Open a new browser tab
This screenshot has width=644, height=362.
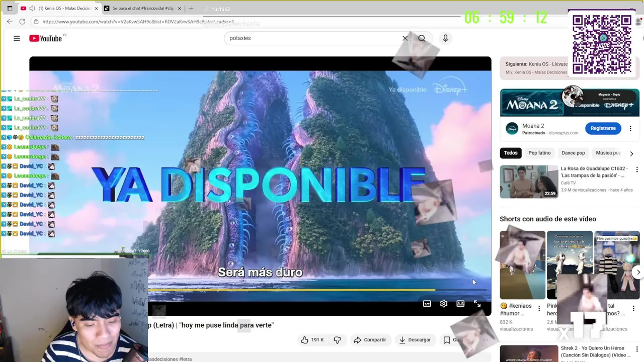click(x=191, y=9)
